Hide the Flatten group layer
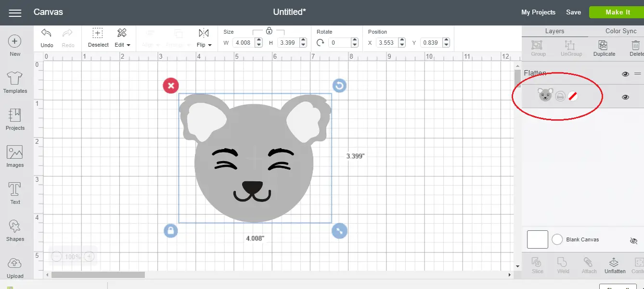The image size is (644, 289). click(x=625, y=74)
